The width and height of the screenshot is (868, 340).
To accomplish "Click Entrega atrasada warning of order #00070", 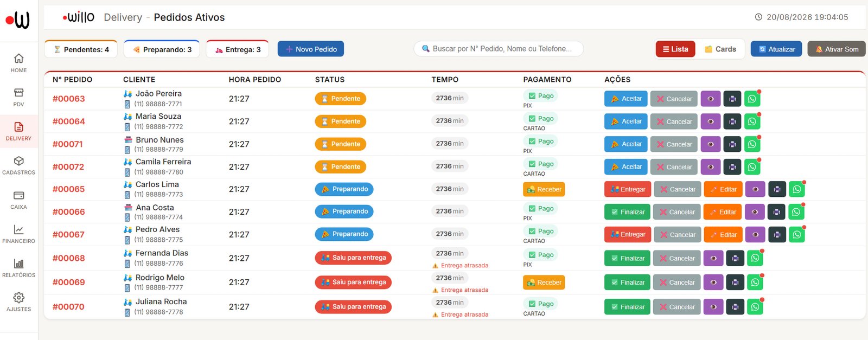I will click(x=460, y=315).
